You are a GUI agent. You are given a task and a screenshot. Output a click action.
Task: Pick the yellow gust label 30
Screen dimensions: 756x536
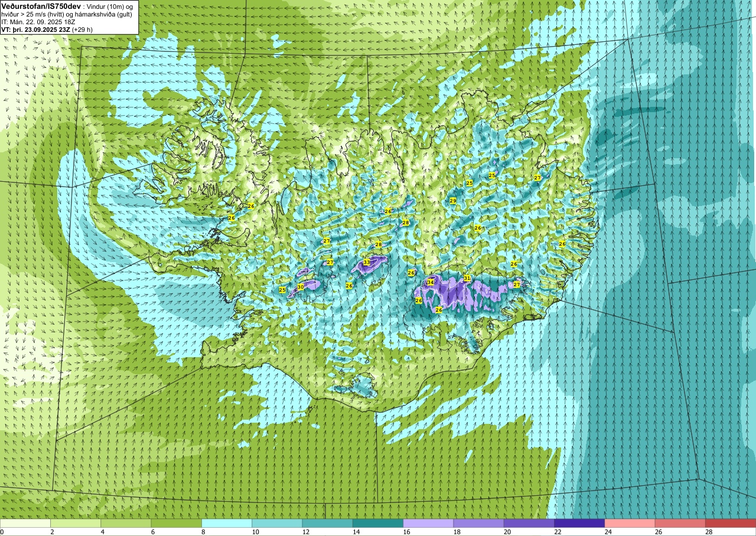(x=300, y=287)
